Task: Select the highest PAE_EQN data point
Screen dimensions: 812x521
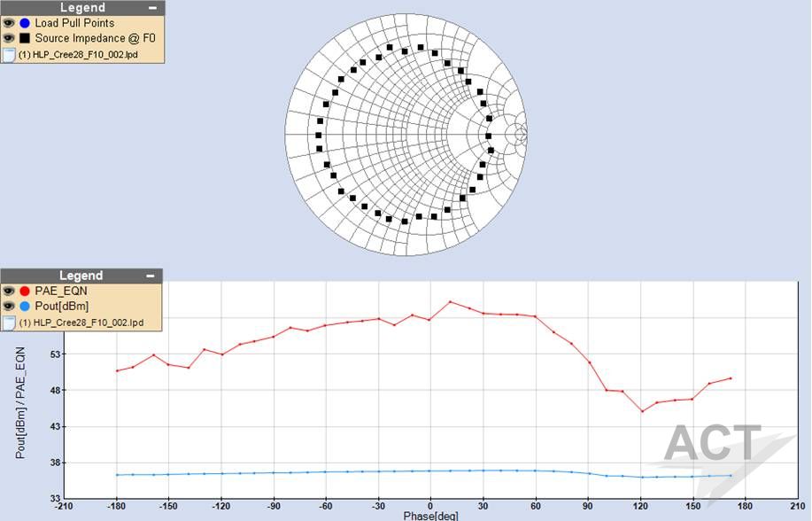Action: pos(450,302)
